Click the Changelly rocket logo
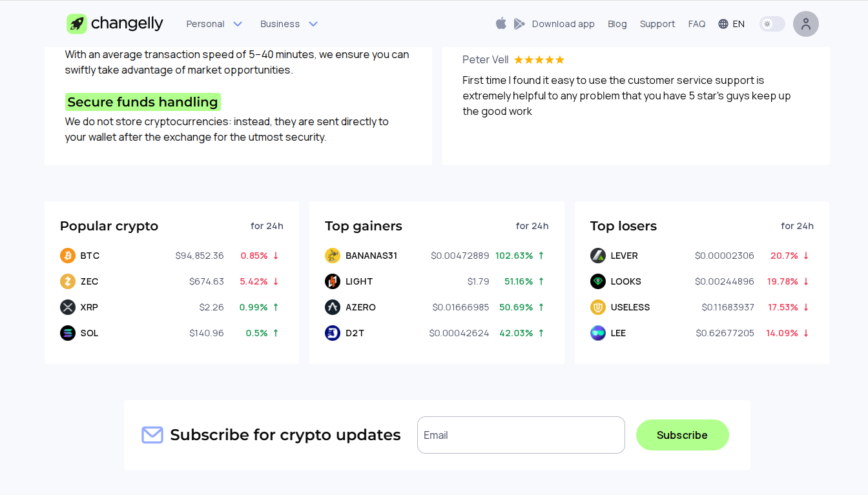The image size is (868, 495). coord(77,24)
